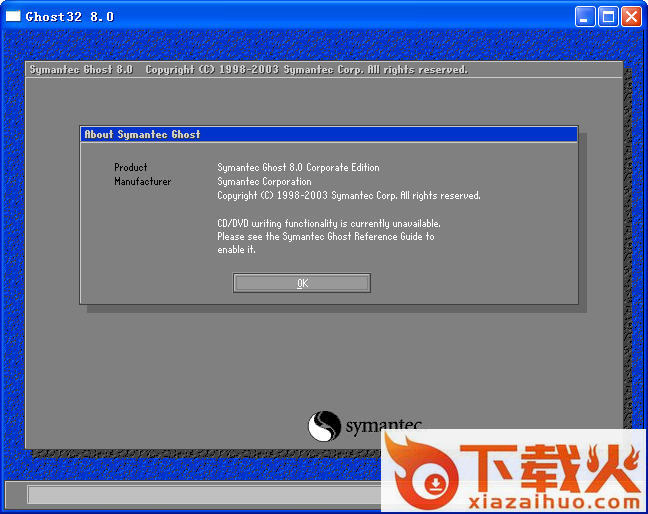The height and width of the screenshot is (514, 648).
Task: Click the Ghost32 window system menu icon
Action: tap(13, 17)
